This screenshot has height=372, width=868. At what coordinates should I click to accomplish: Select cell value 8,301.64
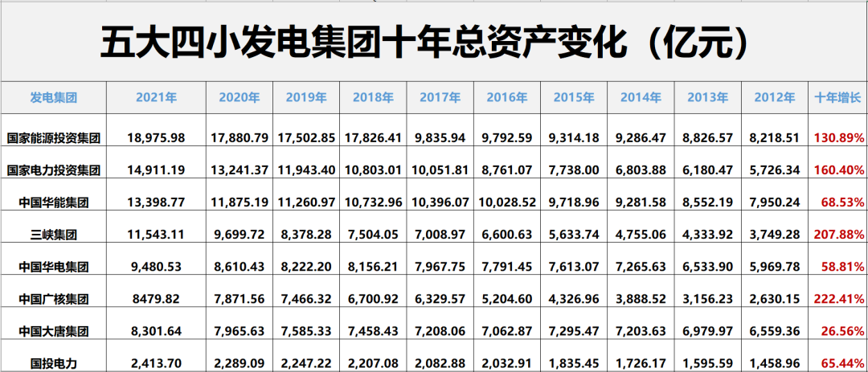tap(156, 331)
